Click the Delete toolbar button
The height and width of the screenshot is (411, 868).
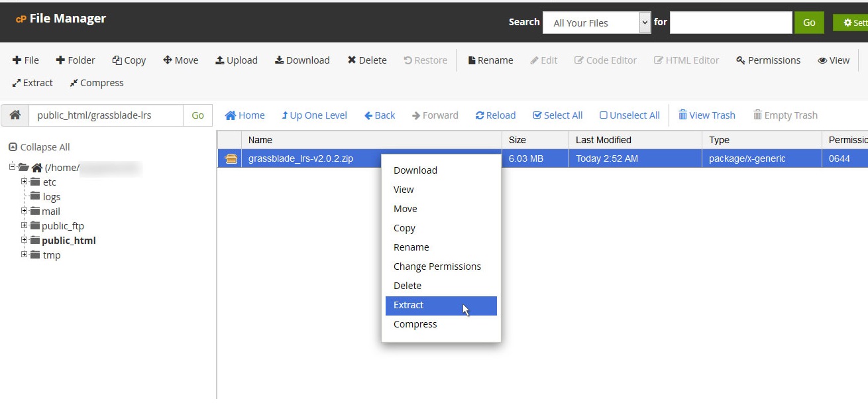tap(366, 60)
